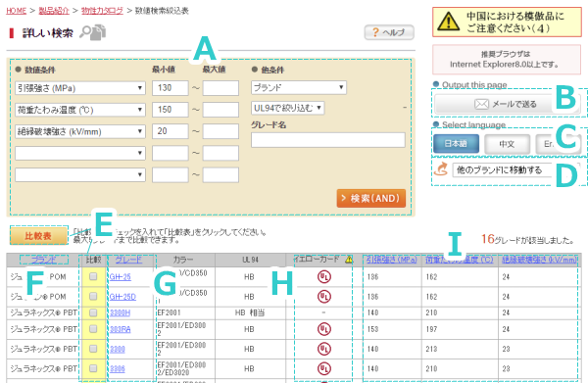
Task: Click the orange arrow icon beside 他のブランドに移動する
Action: point(441,169)
